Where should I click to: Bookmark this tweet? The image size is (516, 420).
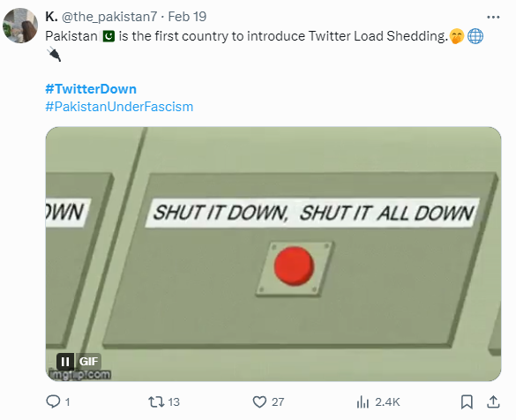click(467, 401)
